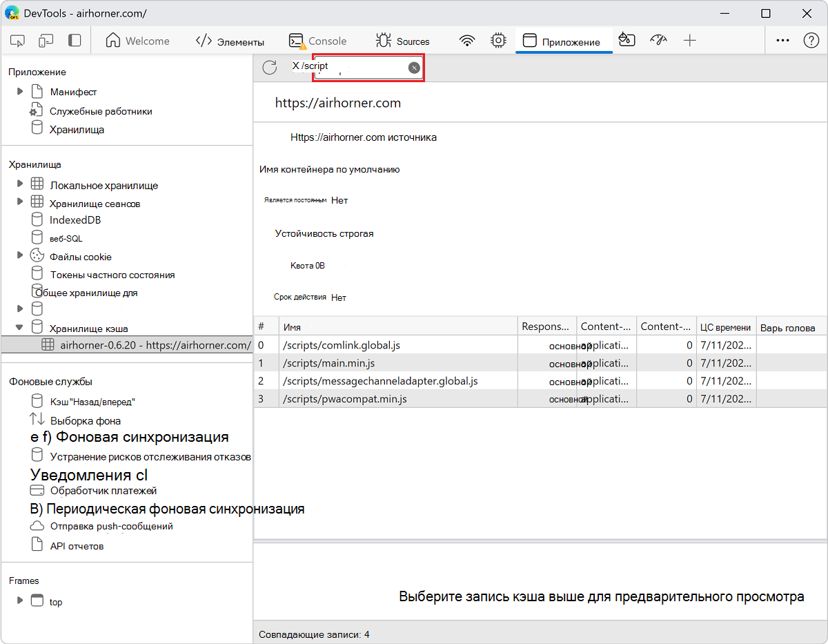The width and height of the screenshot is (828, 644).
Task: Expand Файлы cookie node
Action: [x=19, y=255]
